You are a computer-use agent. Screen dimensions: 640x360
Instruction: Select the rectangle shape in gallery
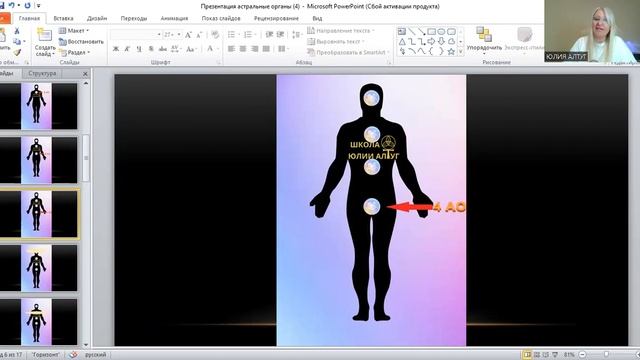431,31
